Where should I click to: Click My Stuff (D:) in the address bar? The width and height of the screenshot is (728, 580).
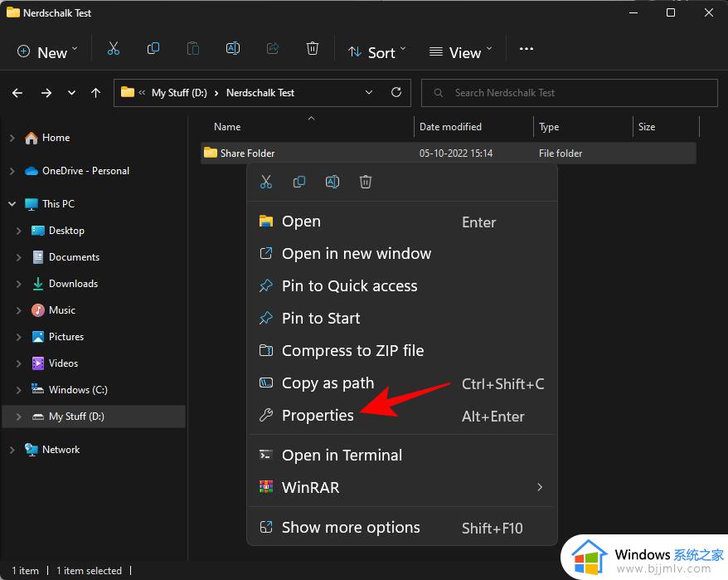179,92
